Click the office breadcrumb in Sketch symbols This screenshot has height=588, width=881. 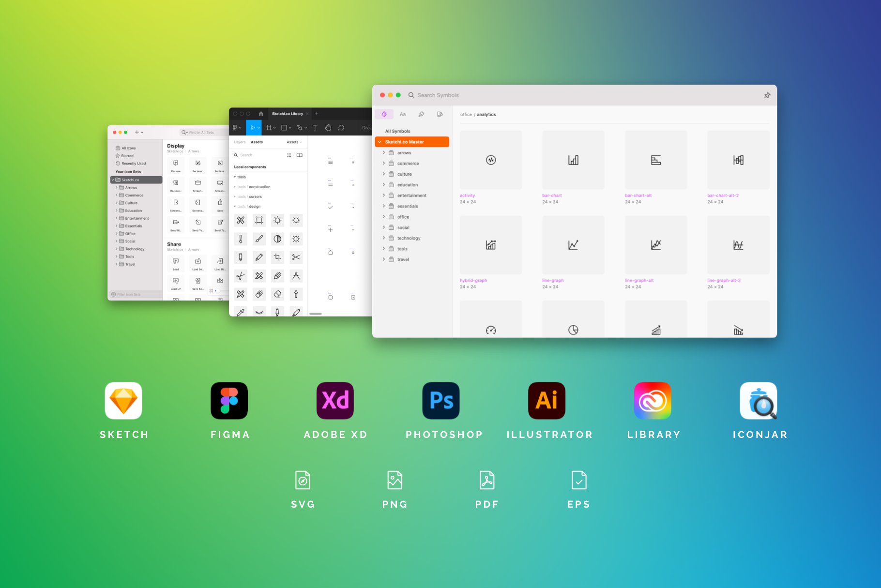466,115
